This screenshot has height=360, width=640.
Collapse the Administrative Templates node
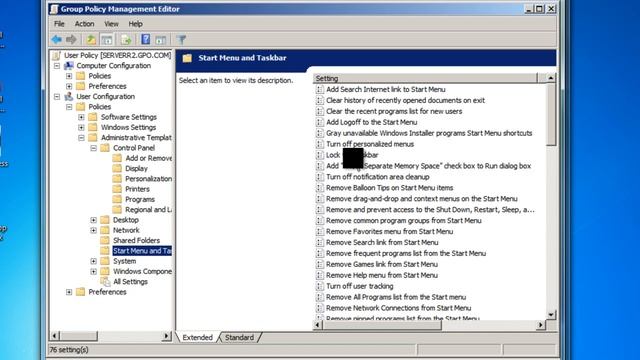[x=81, y=138]
